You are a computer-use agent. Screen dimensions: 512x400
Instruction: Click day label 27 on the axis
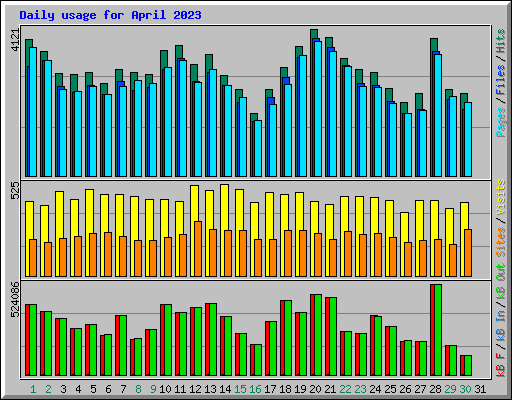(x=420, y=389)
